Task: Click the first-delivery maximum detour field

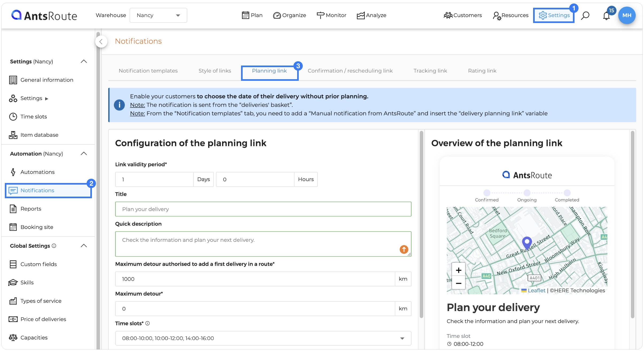Action: [255, 279]
